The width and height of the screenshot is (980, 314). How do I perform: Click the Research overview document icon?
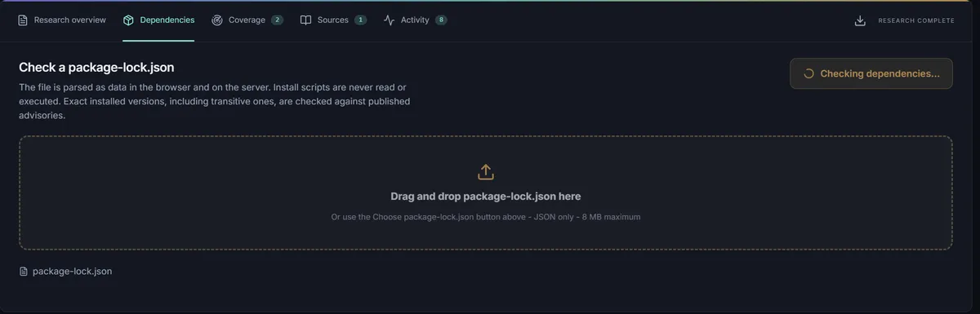(24, 20)
